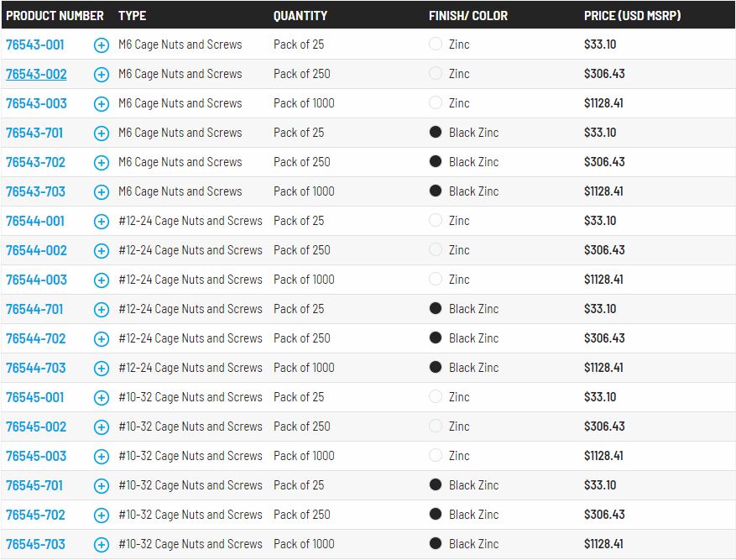
Task: Expand row 76544-701 using its plus icon
Action: point(102,310)
